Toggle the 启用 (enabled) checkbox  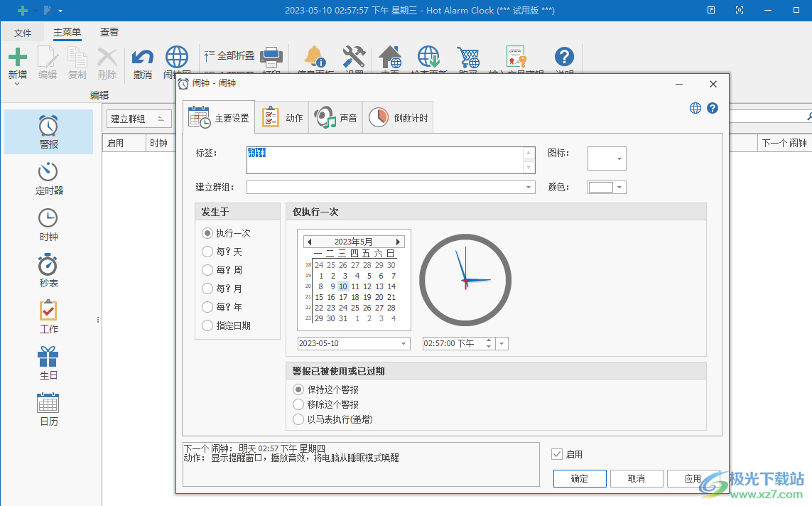557,454
